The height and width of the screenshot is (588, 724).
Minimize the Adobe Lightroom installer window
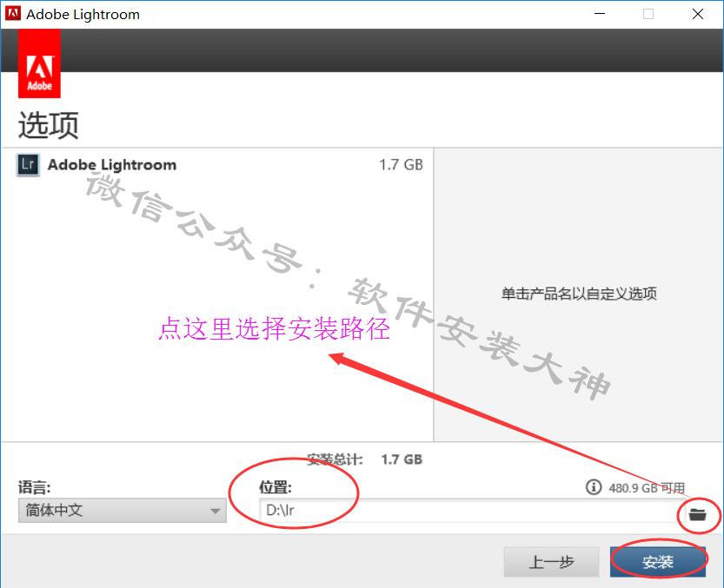[x=600, y=14]
